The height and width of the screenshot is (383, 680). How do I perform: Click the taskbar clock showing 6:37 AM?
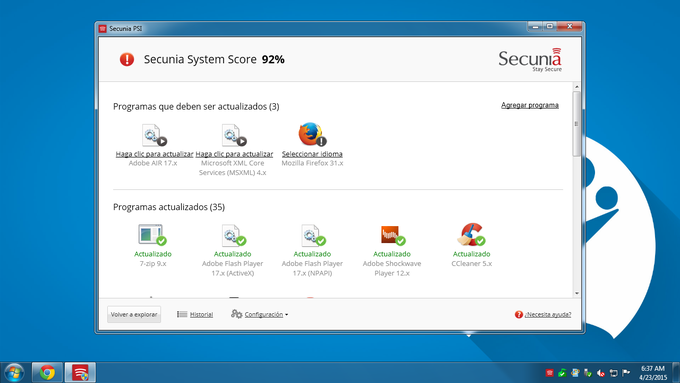point(653,373)
